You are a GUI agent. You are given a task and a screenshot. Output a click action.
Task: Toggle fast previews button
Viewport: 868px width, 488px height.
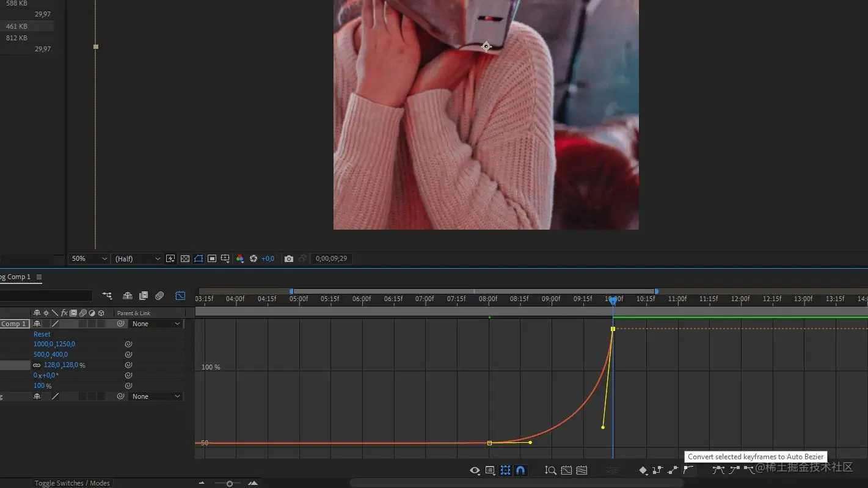[x=170, y=259]
